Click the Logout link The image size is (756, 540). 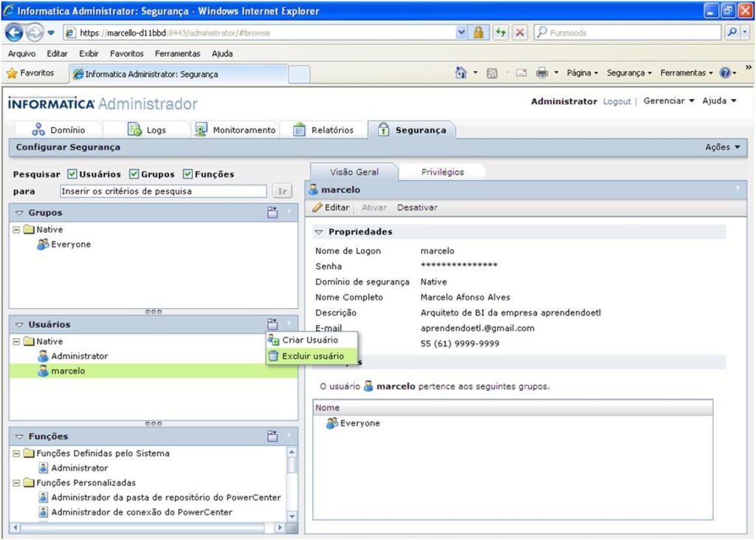616,101
